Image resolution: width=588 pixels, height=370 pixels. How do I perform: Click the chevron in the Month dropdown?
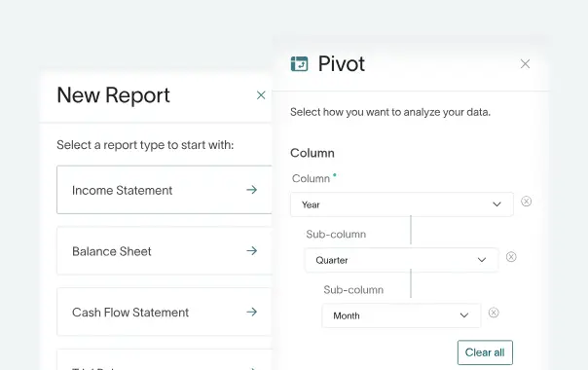coord(464,315)
